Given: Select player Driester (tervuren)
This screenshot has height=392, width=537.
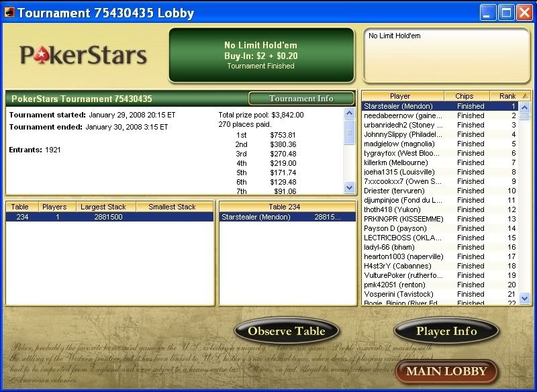Looking at the screenshot, I should [440, 191].
